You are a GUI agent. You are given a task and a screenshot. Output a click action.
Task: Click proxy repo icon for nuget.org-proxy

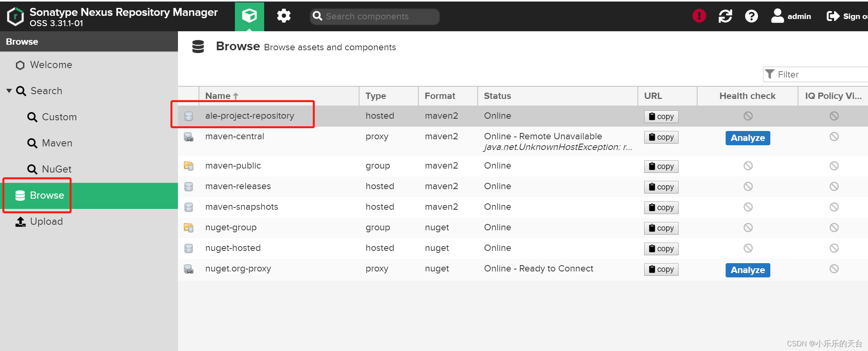[x=189, y=269]
